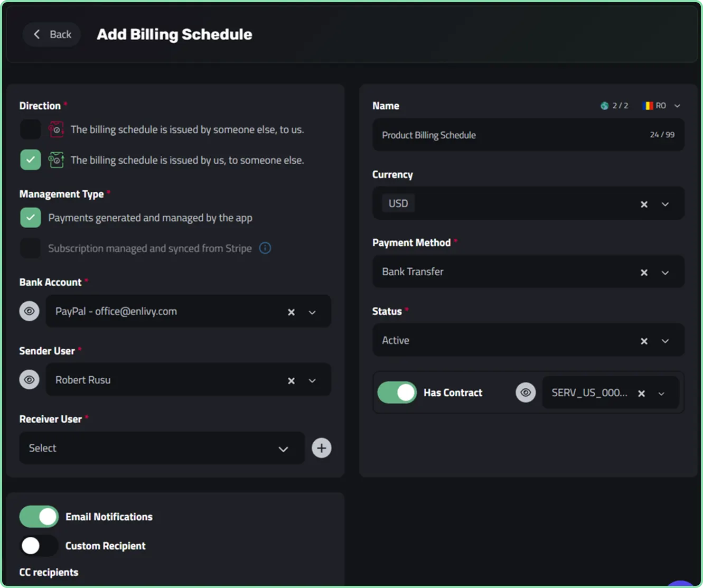This screenshot has width=703, height=588.
Task: Clear the SERV_US_000 contract selection
Action: pos(641,394)
